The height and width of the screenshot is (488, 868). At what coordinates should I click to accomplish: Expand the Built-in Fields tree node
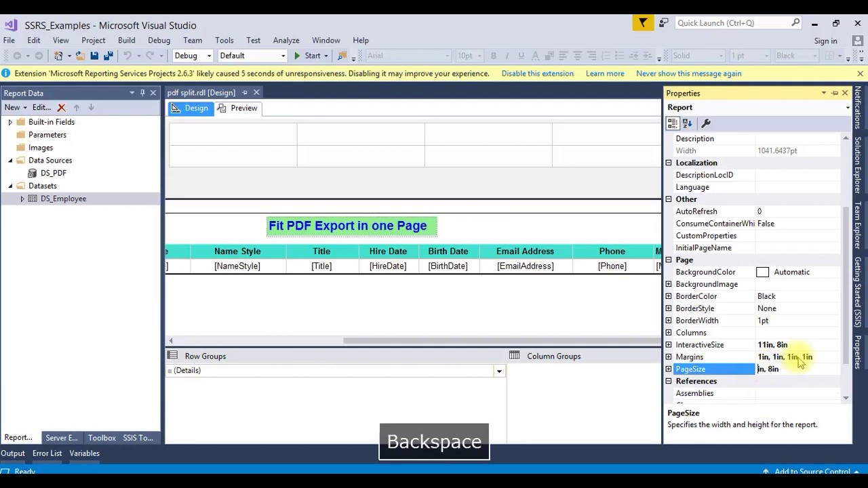(9, 122)
